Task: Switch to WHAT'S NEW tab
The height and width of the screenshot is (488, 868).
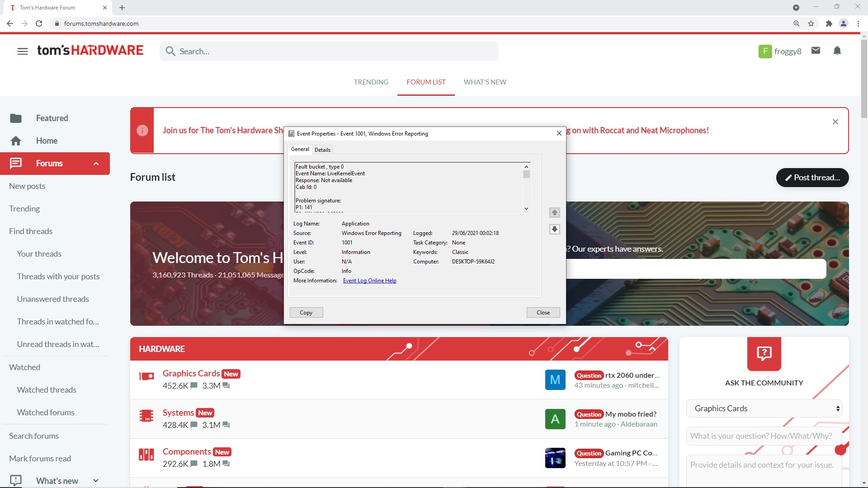Action: pyautogui.click(x=485, y=82)
